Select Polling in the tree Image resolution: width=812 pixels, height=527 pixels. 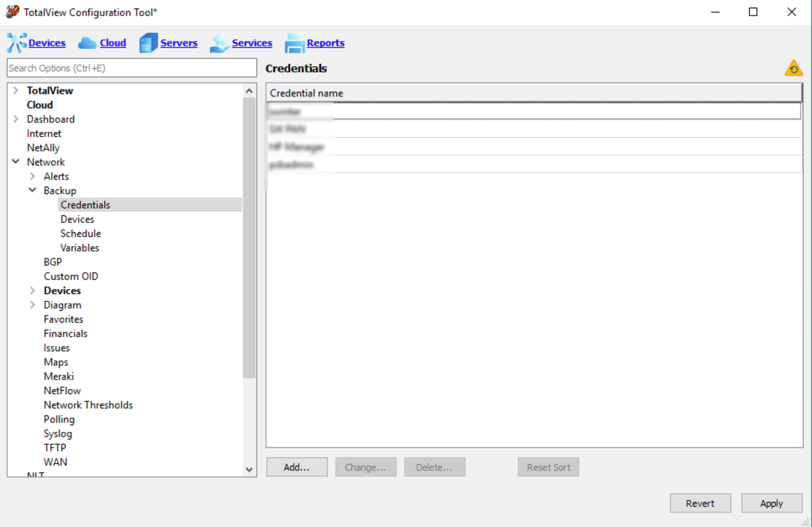(x=59, y=419)
